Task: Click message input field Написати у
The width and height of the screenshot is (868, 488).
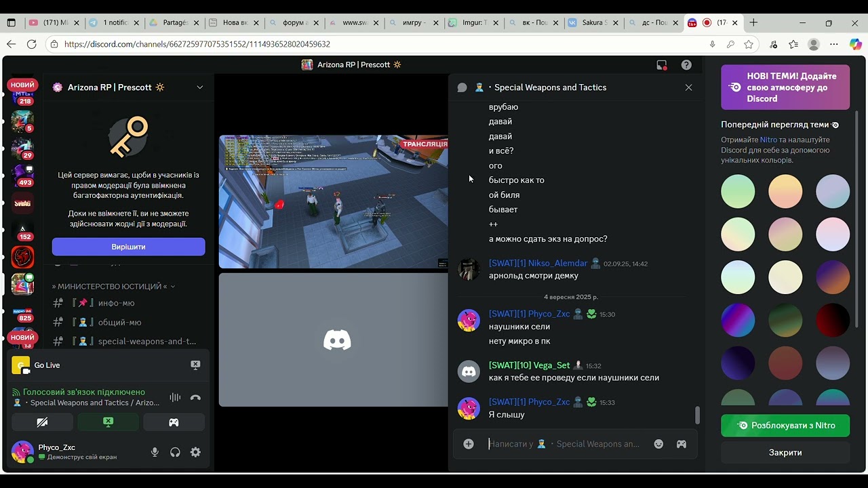Action: tap(564, 444)
